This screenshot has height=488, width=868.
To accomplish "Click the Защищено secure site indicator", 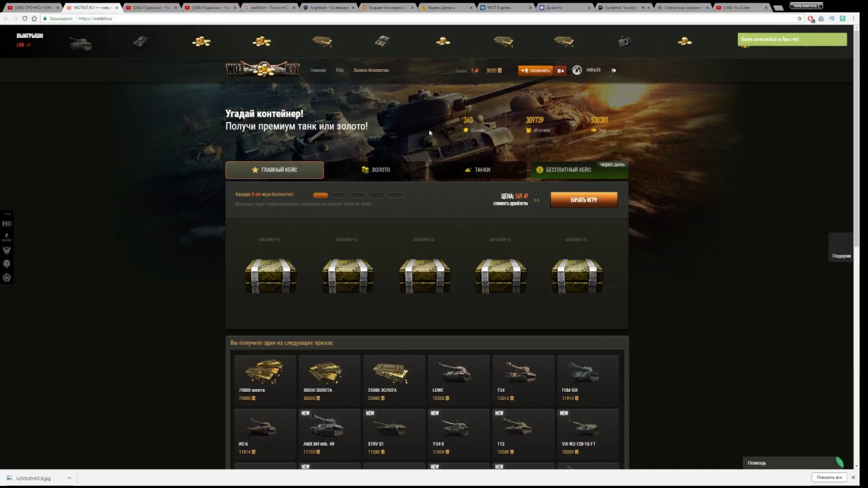I will [x=58, y=18].
